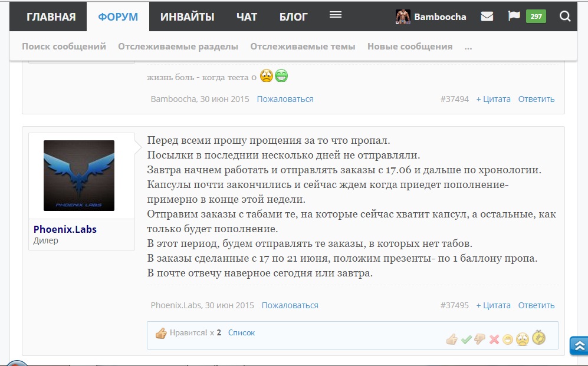
Task: Open search via magnifier icon
Action: 565,17
